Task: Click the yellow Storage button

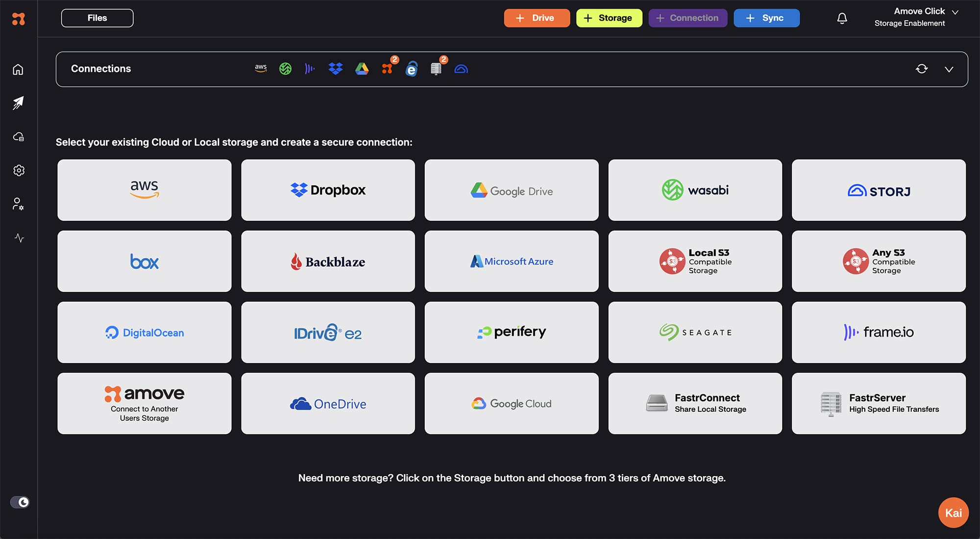Action: click(x=609, y=18)
